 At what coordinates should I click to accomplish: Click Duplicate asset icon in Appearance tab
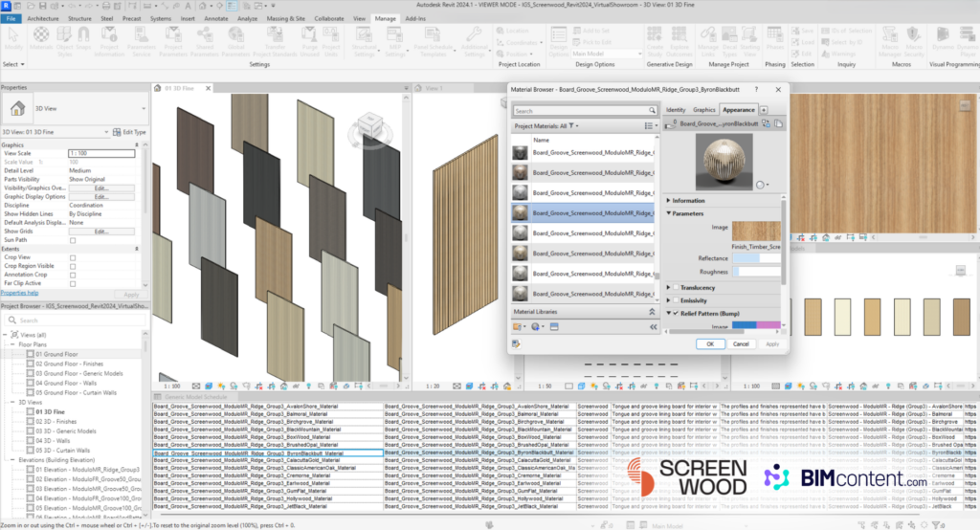pyautogui.click(x=778, y=123)
